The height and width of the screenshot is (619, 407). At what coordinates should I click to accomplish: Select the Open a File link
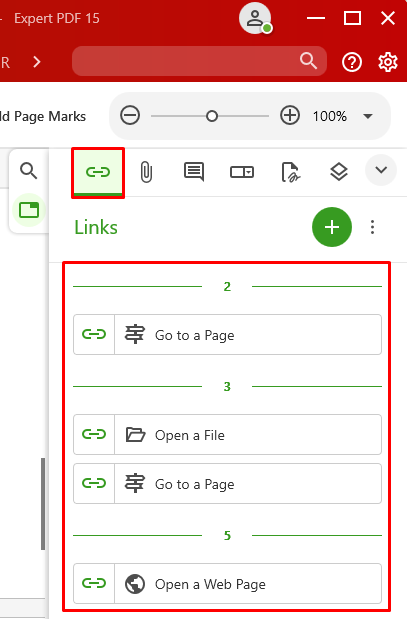pos(227,435)
